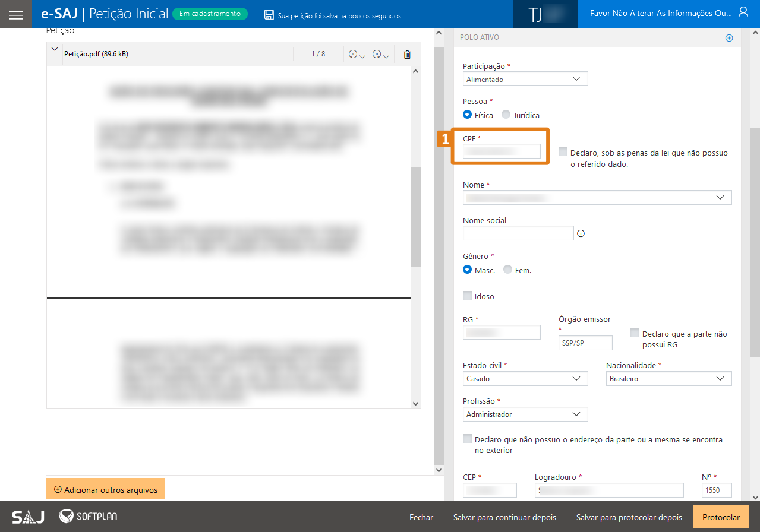Open the user profile icon
Screen dimensions: 760x532
(x=743, y=12)
